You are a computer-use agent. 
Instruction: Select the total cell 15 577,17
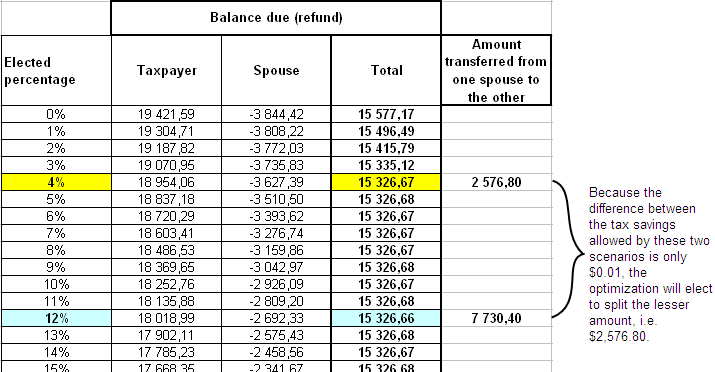(386, 114)
